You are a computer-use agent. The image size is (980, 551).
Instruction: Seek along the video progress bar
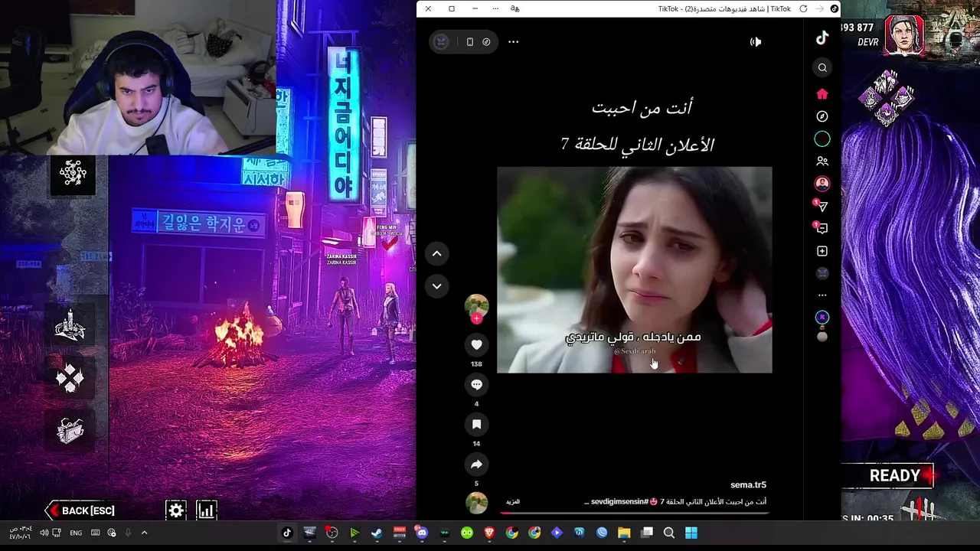[634, 512]
